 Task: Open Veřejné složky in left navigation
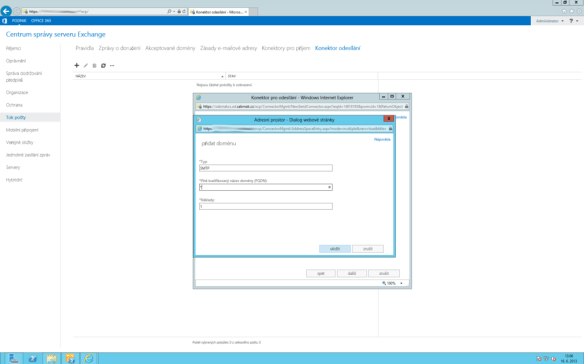click(x=20, y=142)
